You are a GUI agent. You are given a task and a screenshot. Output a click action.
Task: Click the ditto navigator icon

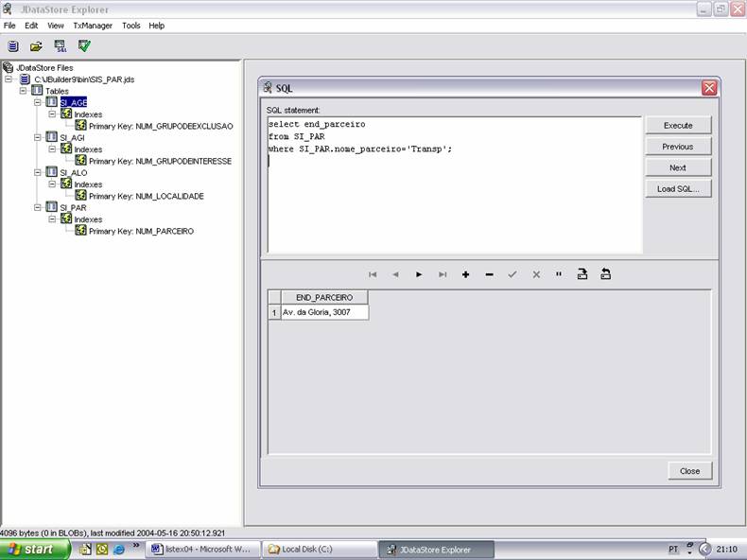559,274
